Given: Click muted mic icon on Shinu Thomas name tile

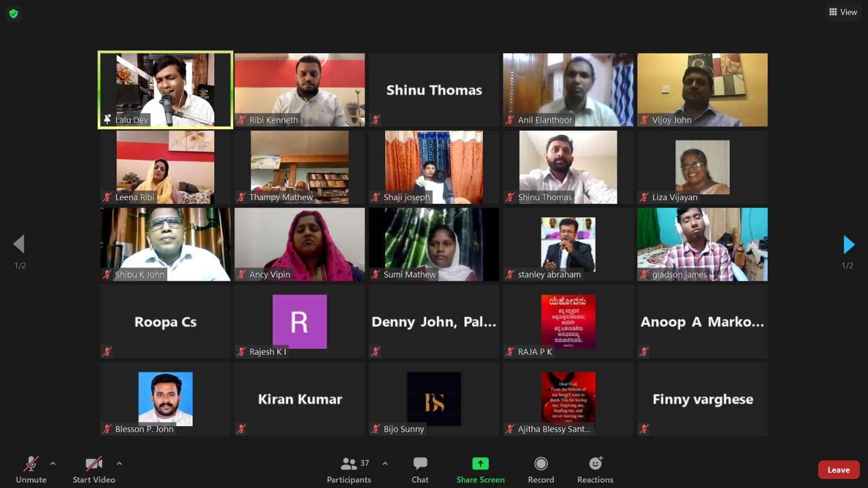Looking at the screenshot, I should [376, 120].
